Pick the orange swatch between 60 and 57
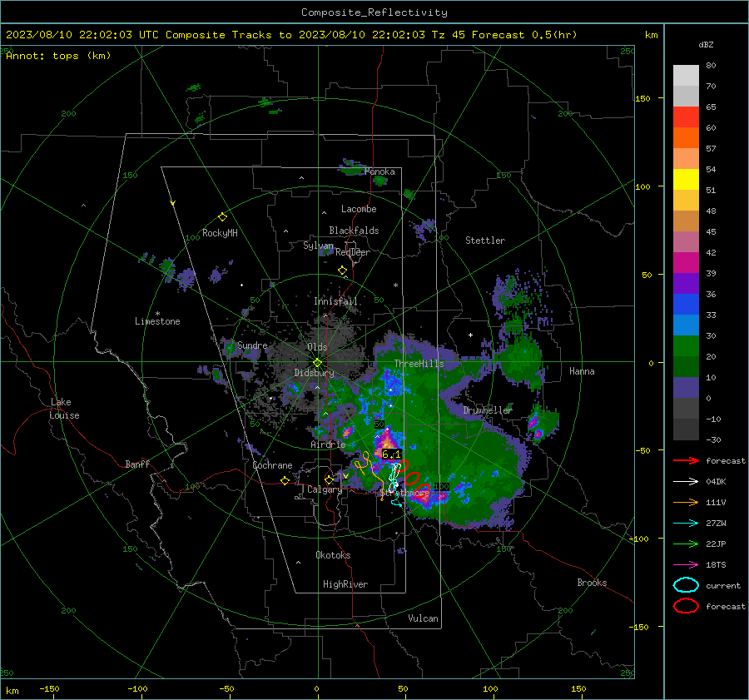Viewport: 749px width, 700px height. click(686, 138)
